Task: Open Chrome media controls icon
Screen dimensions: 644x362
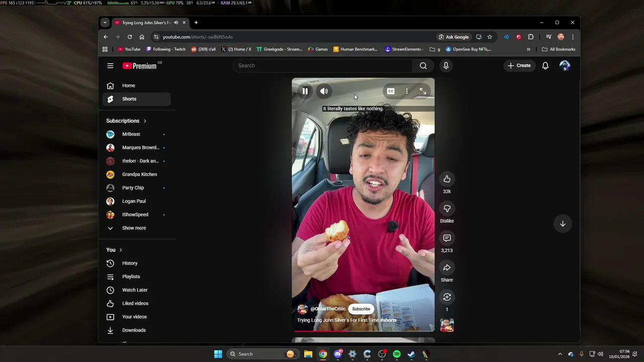Action: coord(548,37)
